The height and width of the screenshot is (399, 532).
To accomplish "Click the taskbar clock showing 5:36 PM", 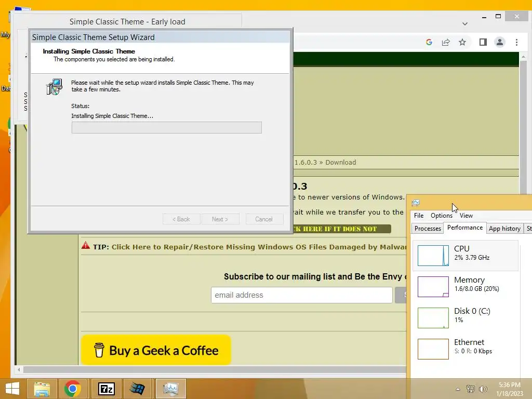I will (510, 389).
